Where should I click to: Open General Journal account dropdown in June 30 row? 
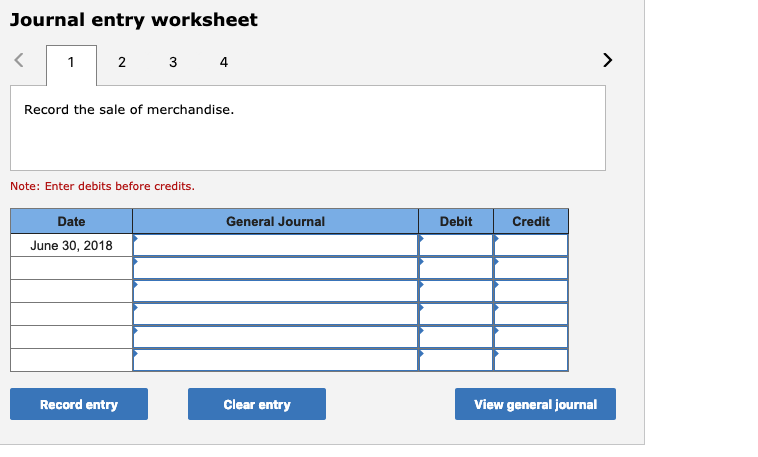click(276, 245)
